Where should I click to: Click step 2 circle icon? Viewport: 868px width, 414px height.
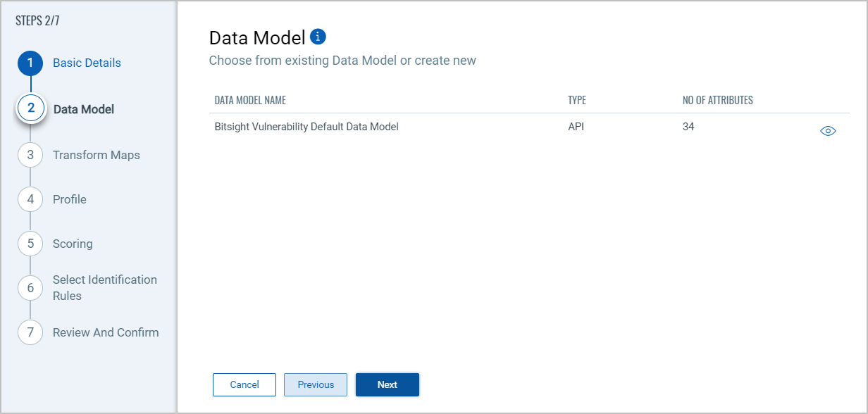pyautogui.click(x=31, y=109)
